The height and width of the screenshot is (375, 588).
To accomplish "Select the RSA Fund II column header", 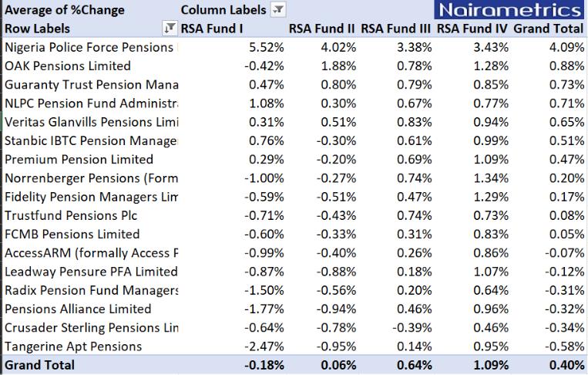I will [321, 29].
